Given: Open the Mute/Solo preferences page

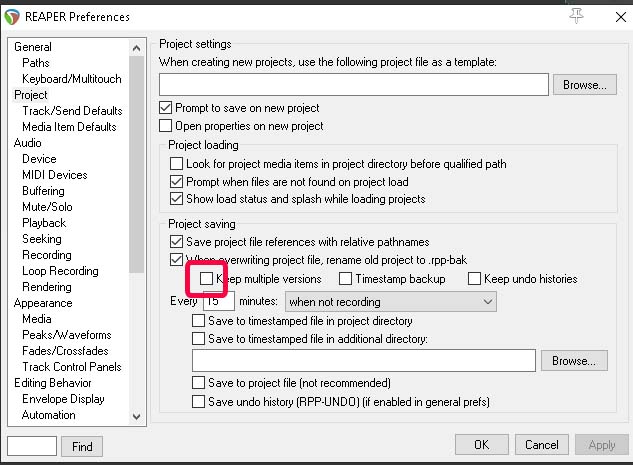Looking at the screenshot, I should [47, 207].
